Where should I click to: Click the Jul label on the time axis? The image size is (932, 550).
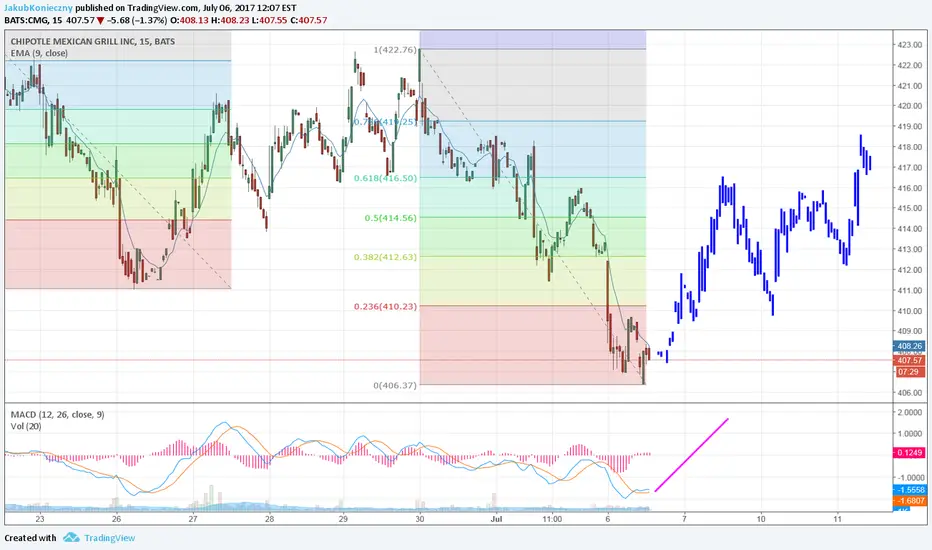(x=496, y=519)
